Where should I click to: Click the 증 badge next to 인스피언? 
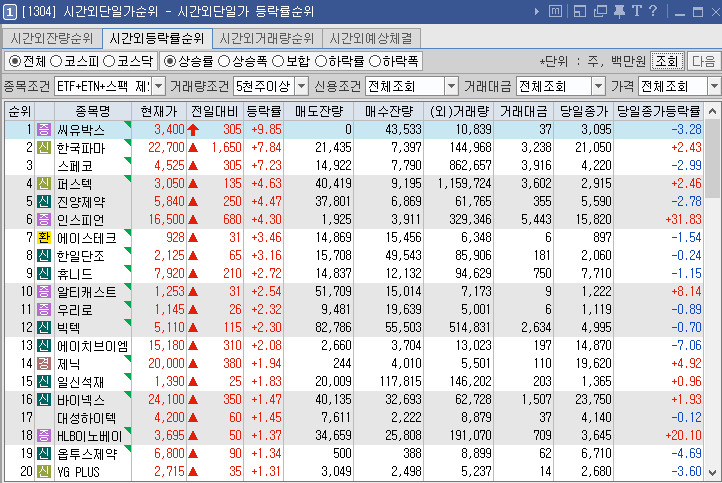pos(44,219)
